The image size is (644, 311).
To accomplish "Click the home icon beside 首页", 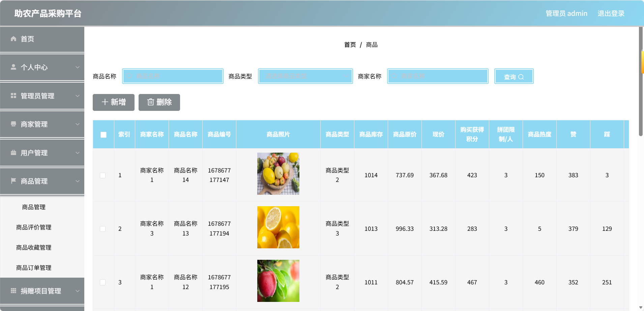I will tap(13, 39).
